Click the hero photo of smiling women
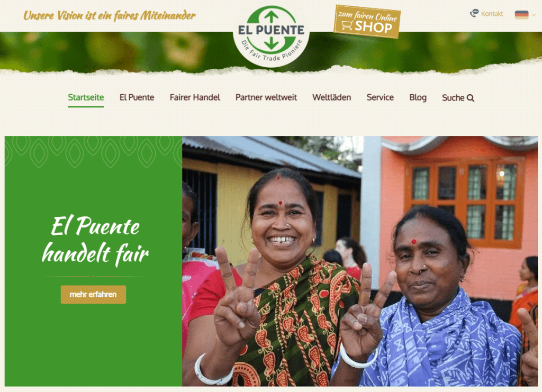 pos(360,261)
